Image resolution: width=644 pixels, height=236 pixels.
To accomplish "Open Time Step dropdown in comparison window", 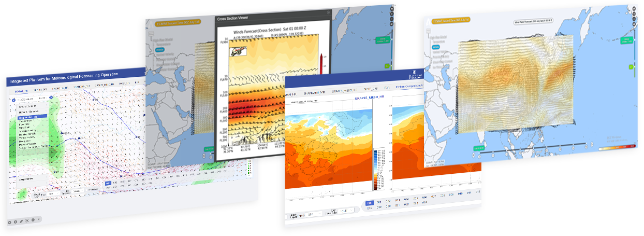I will (x=347, y=211).
